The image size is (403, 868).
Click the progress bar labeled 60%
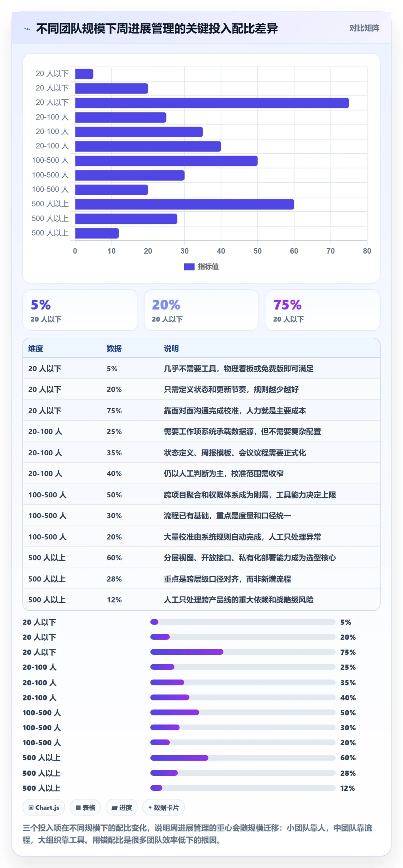click(243, 758)
